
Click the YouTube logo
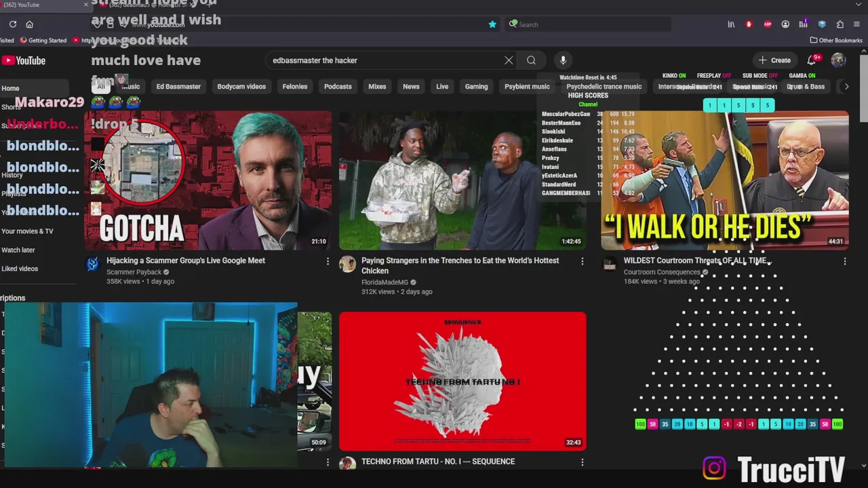[x=24, y=60]
